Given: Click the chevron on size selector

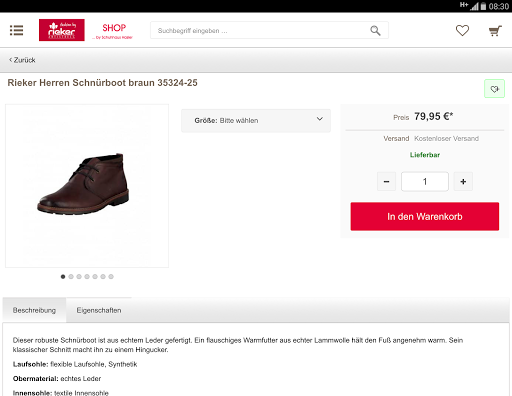Looking at the screenshot, I should tap(320, 119).
